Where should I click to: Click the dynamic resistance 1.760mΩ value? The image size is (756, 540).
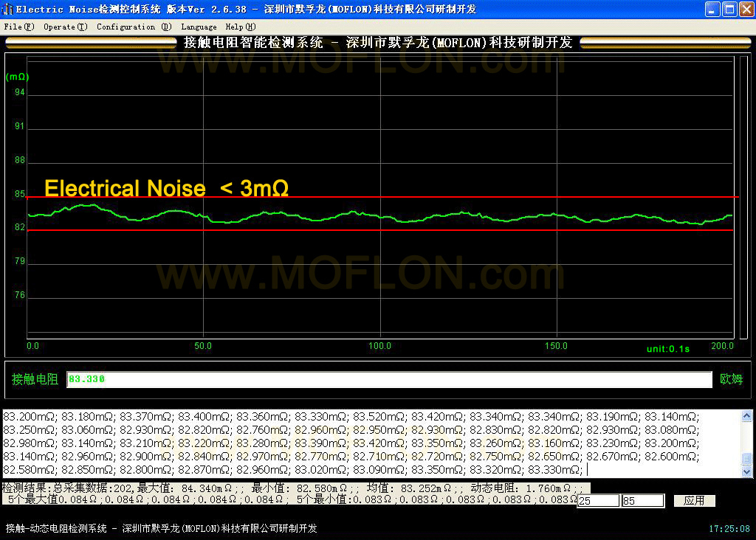point(549,488)
